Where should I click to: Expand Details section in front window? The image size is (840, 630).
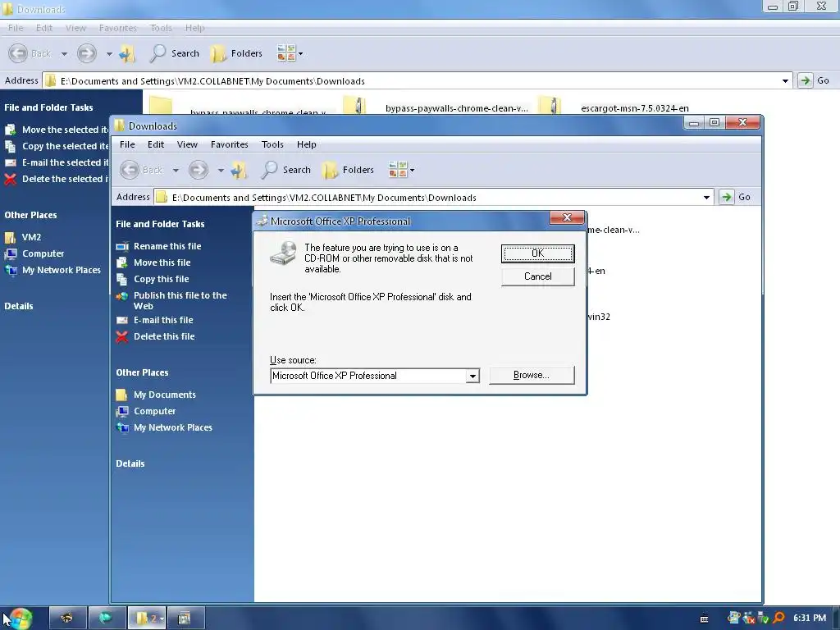click(x=130, y=463)
